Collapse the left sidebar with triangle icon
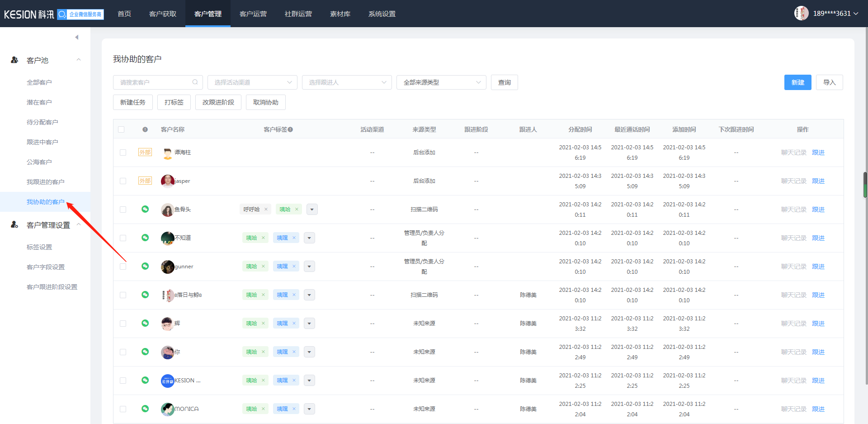Image resolution: width=868 pixels, height=424 pixels. [77, 37]
